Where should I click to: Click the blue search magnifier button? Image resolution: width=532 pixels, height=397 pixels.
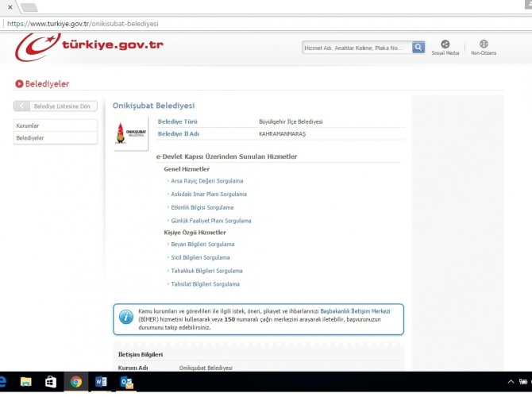tap(418, 48)
